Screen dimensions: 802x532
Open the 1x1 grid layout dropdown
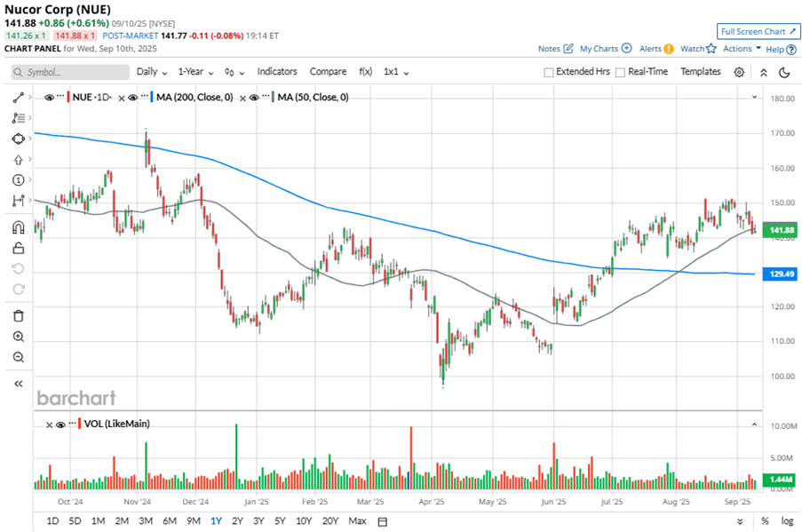click(396, 72)
